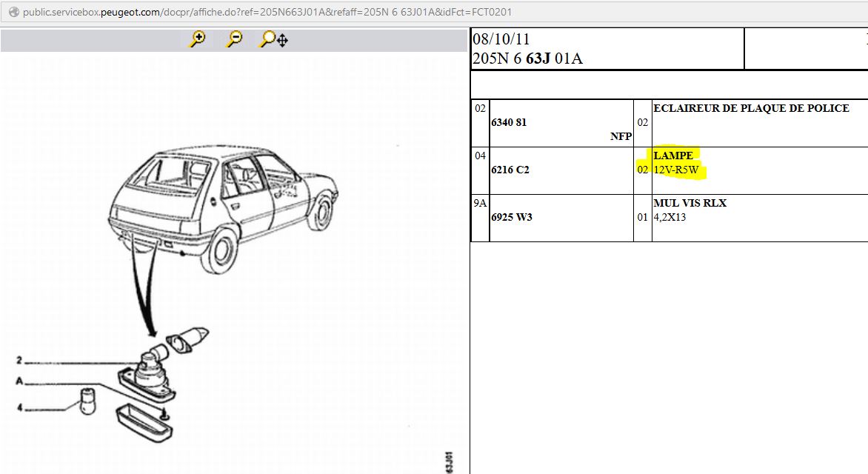Select part number 6925 W3
868x474 pixels.
point(512,217)
